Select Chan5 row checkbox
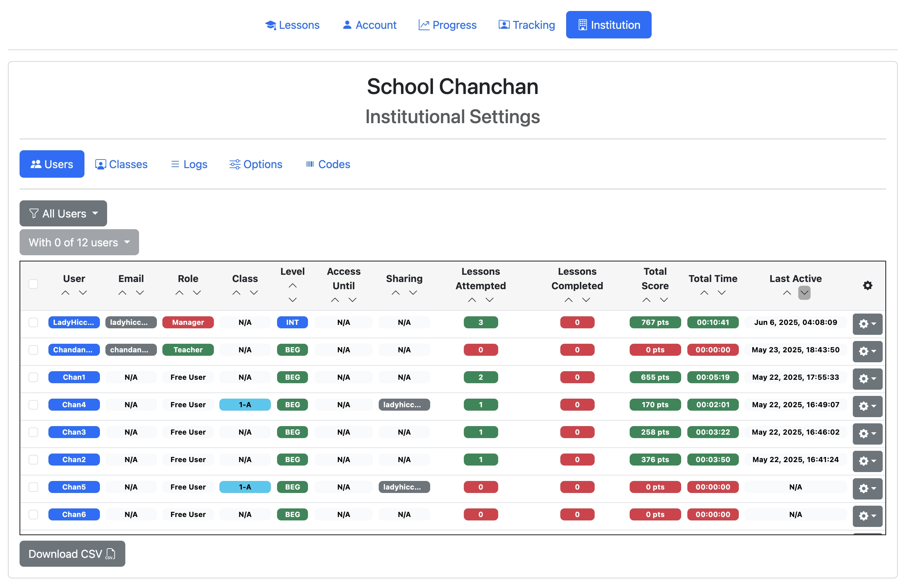The image size is (905, 588). point(33,487)
